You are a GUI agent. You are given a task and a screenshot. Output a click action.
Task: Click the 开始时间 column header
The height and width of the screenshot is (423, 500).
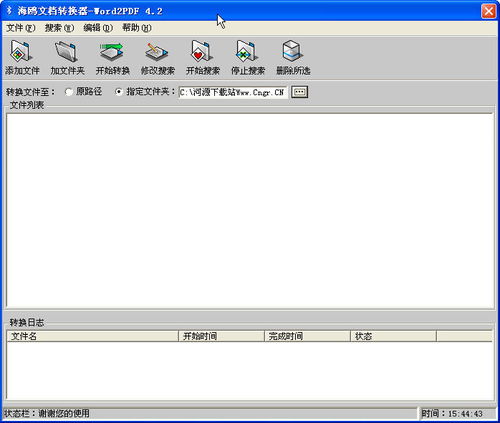tap(221, 336)
